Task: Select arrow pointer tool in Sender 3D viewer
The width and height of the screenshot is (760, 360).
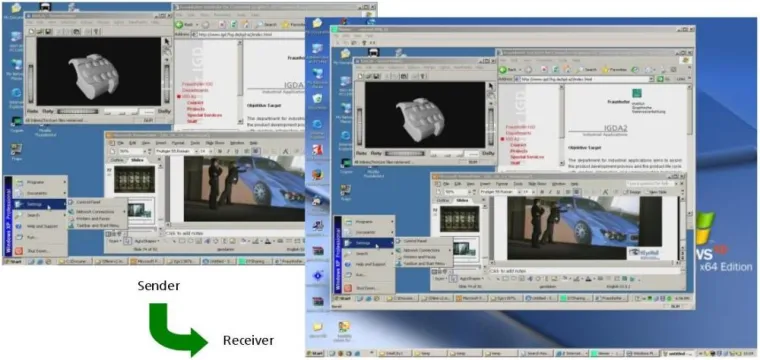Action: tap(167, 42)
